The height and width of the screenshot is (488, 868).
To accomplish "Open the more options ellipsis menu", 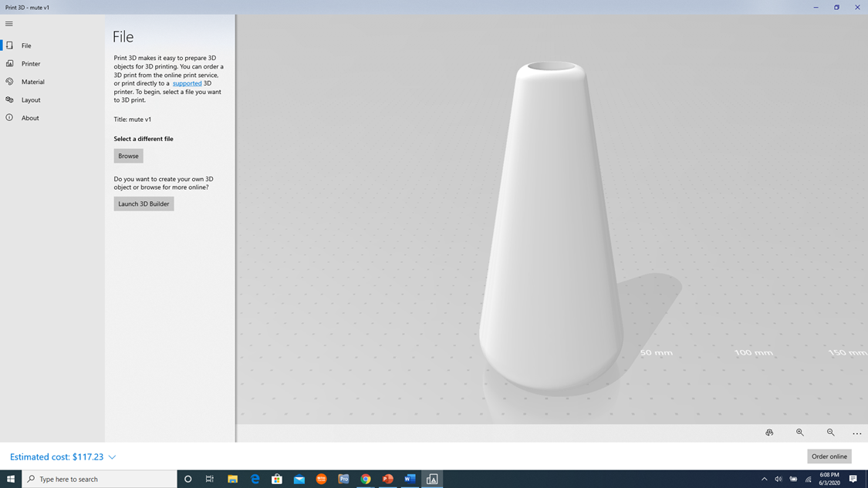I will pos(856,432).
